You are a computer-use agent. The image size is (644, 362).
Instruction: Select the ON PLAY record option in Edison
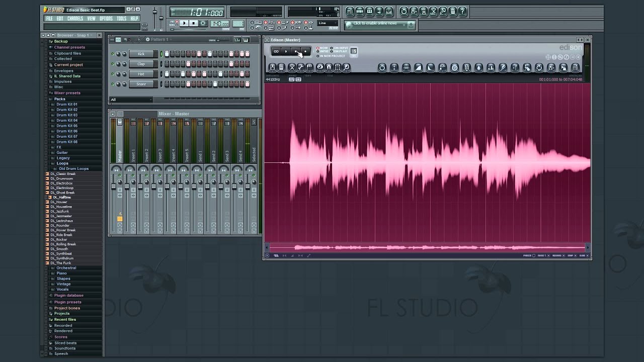coord(339,51)
